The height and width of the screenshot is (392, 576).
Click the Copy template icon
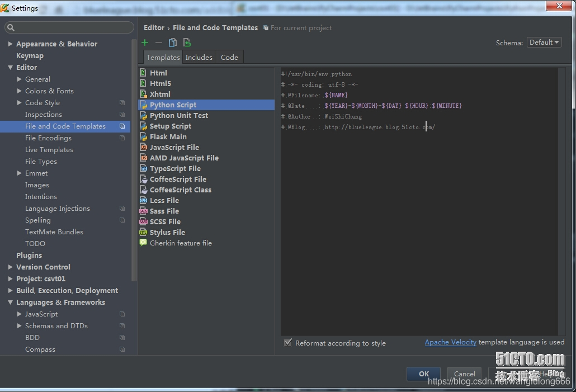[173, 42]
